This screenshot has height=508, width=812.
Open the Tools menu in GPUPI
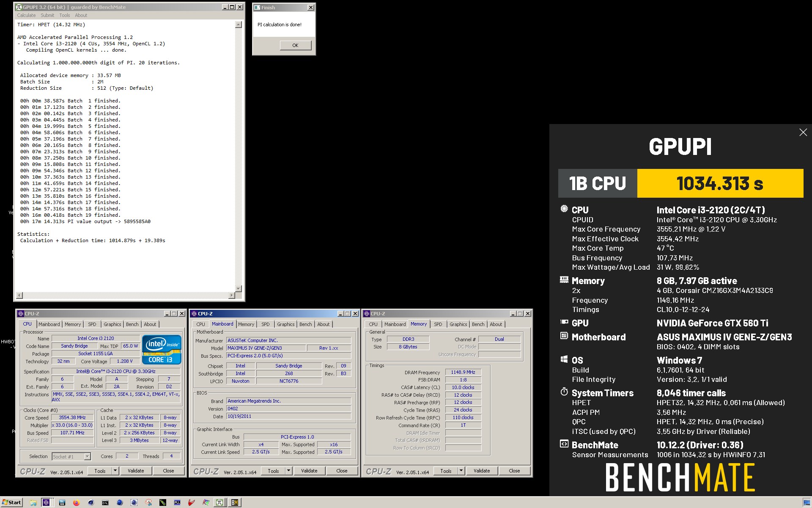point(65,15)
